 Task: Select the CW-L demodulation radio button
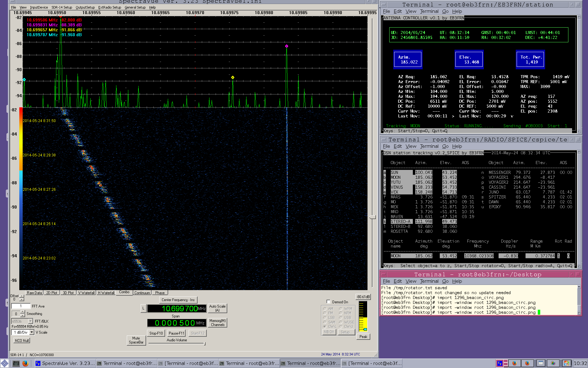pos(325,327)
